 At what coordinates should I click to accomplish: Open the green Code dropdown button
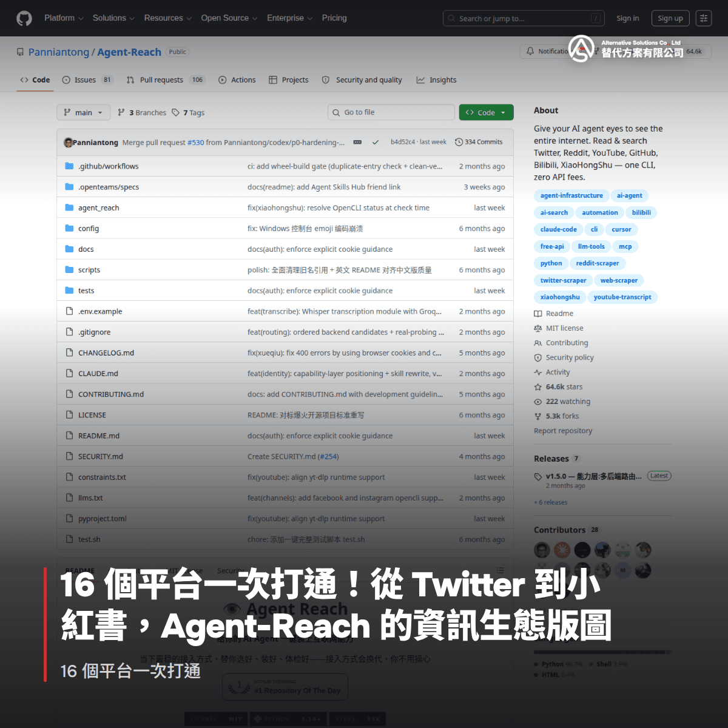pyautogui.click(x=487, y=112)
